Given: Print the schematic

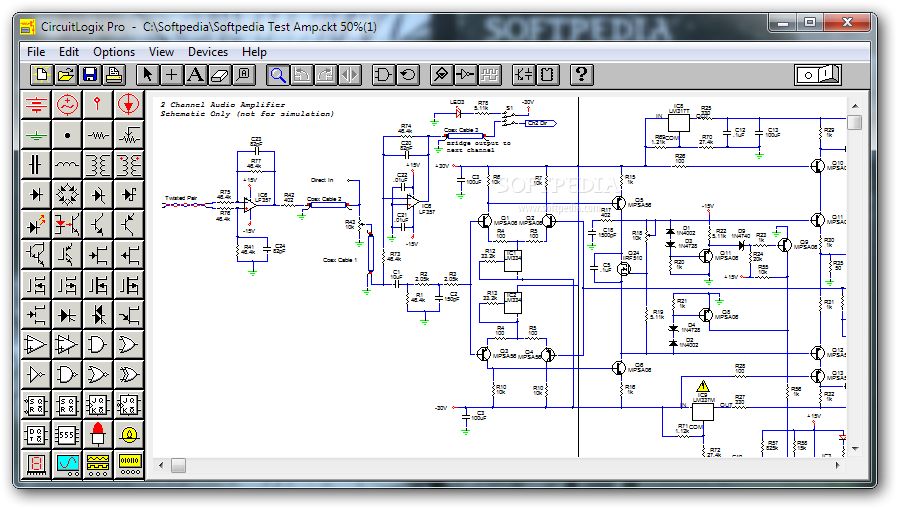Looking at the screenshot, I should [114, 75].
